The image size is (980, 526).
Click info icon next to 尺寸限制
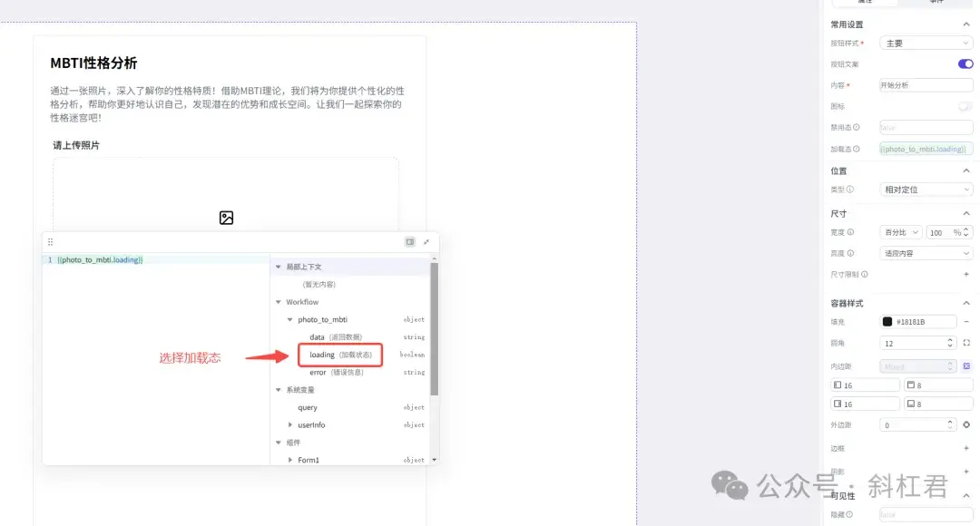click(x=865, y=274)
